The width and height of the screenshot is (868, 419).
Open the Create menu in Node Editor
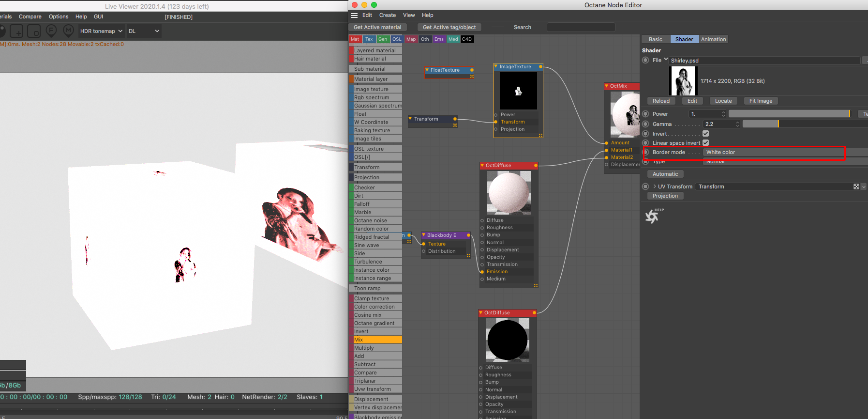click(388, 16)
